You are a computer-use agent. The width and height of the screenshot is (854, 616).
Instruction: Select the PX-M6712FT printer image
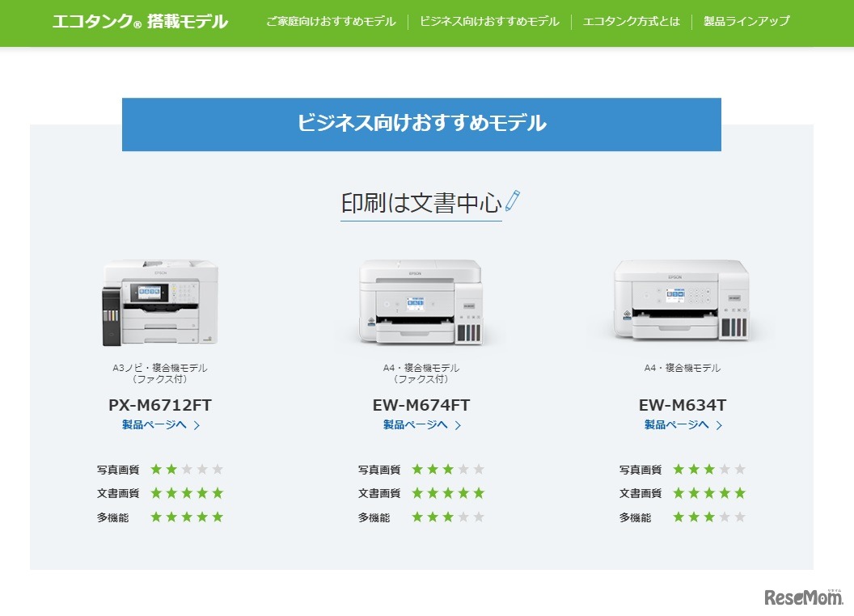tap(160, 302)
